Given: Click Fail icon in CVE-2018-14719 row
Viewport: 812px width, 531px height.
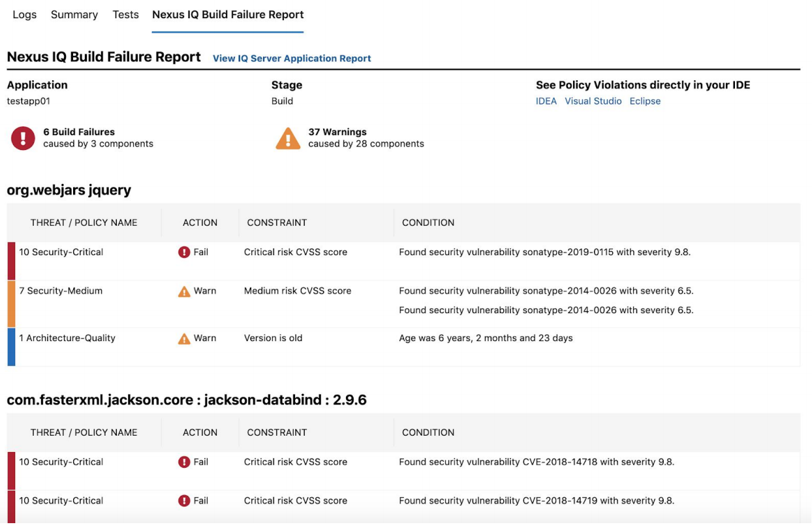Looking at the screenshot, I should coord(184,501).
